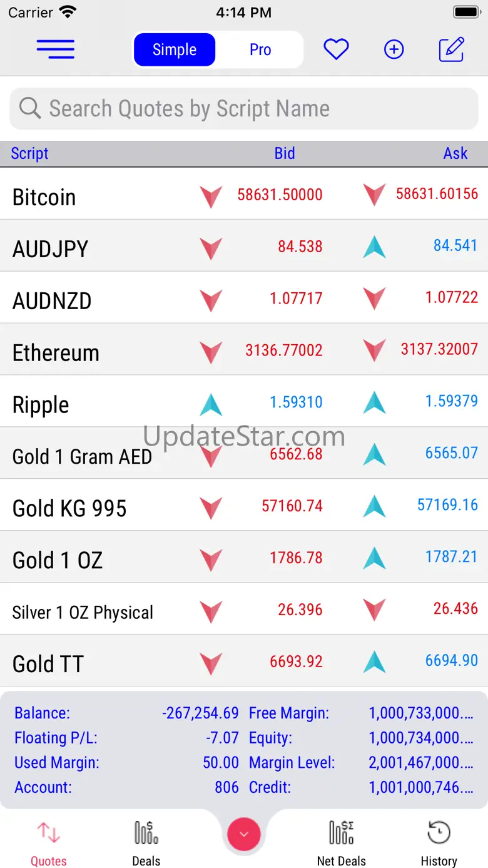This screenshot has width=488, height=868.
Task: Tap the blue up arrow beside Ripple bid
Action: (211, 404)
